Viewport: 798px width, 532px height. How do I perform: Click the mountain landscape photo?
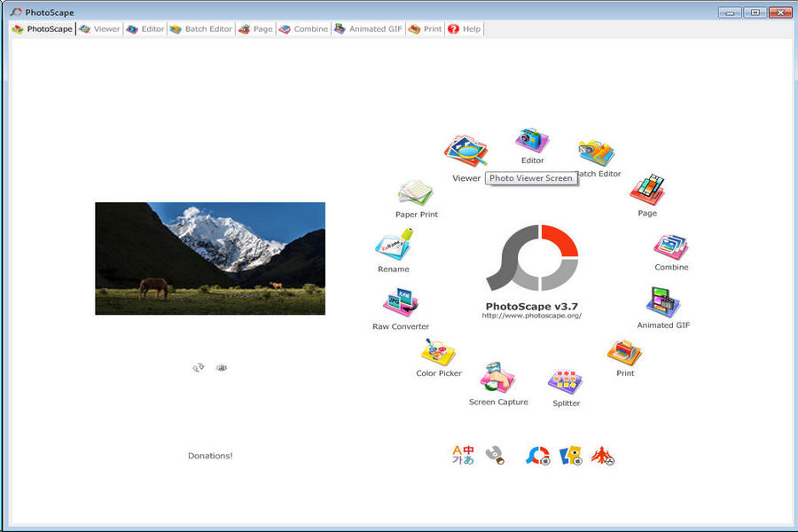[210, 259]
